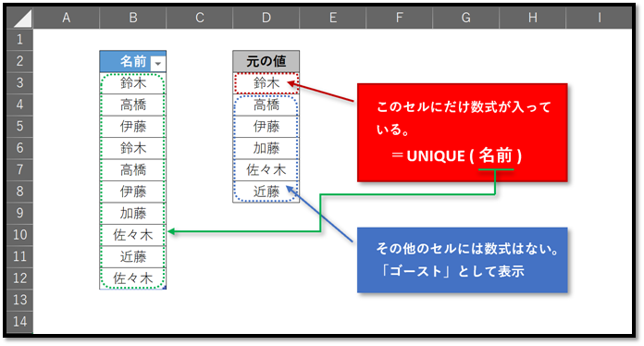
Task: Select row 8 header
Action: [19, 192]
